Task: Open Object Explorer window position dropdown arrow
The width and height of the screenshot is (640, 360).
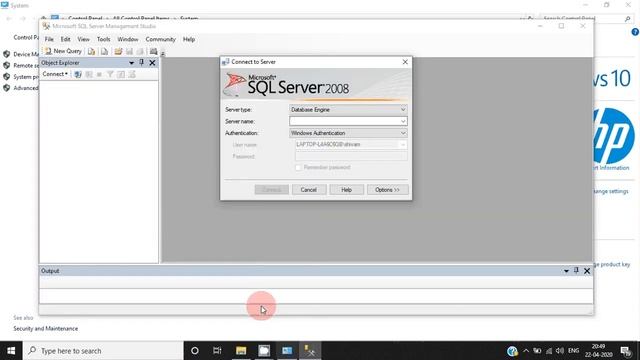Action: pyautogui.click(x=131, y=63)
